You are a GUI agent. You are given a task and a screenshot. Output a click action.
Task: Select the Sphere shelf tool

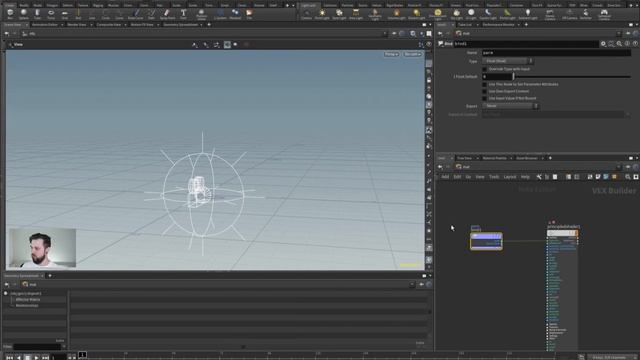pos(24,14)
